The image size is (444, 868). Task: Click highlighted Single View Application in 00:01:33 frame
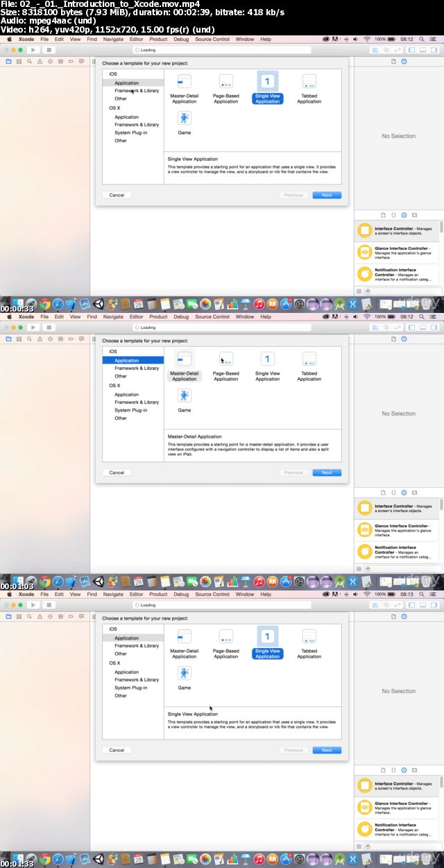pos(267,643)
